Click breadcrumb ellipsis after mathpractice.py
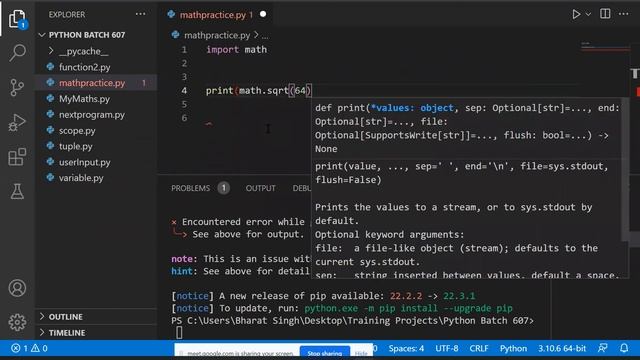This screenshot has height=360, width=640. [265, 36]
